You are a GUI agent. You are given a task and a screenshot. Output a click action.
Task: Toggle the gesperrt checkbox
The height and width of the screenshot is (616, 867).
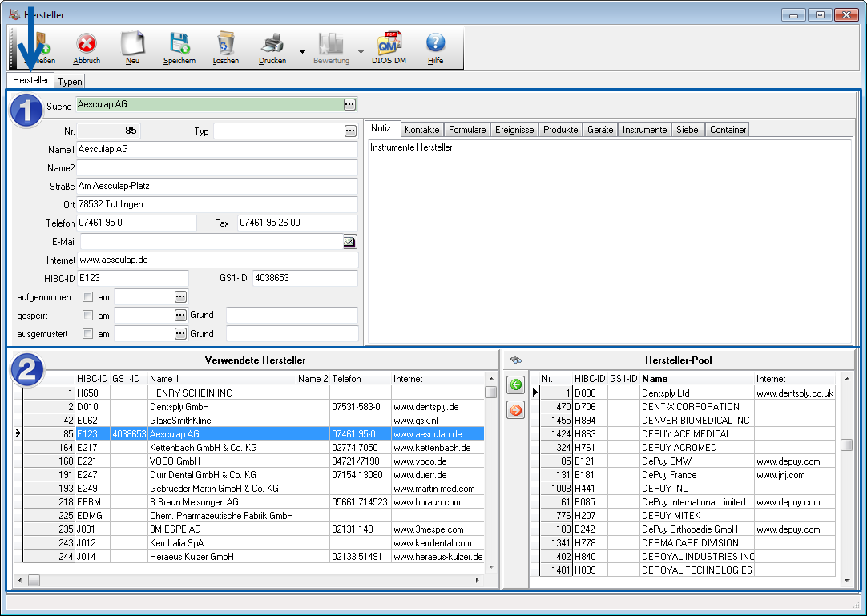tap(87, 315)
